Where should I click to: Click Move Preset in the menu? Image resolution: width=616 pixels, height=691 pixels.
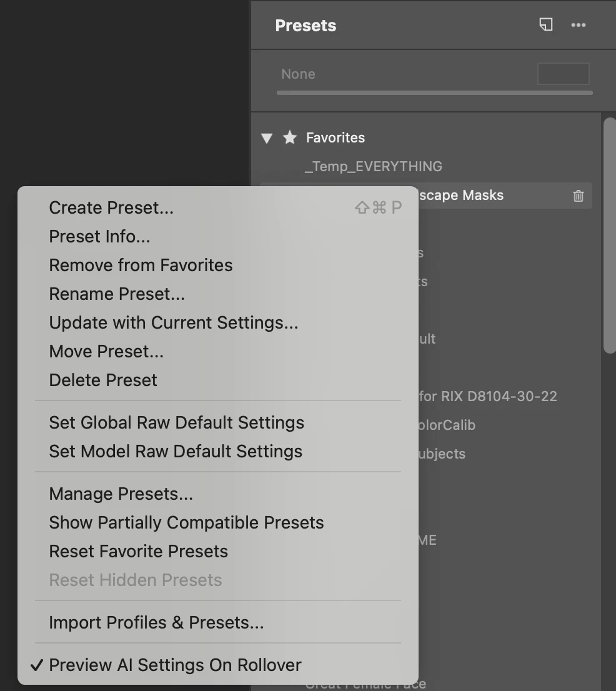106,351
